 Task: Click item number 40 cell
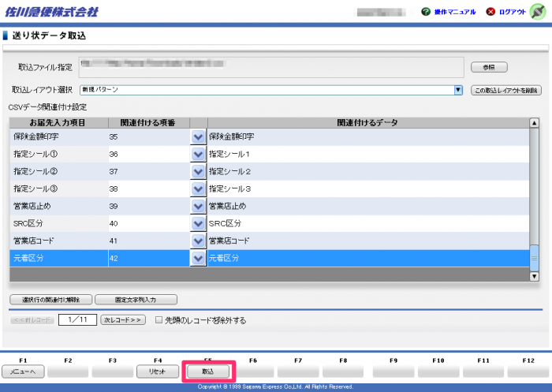(149, 223)
